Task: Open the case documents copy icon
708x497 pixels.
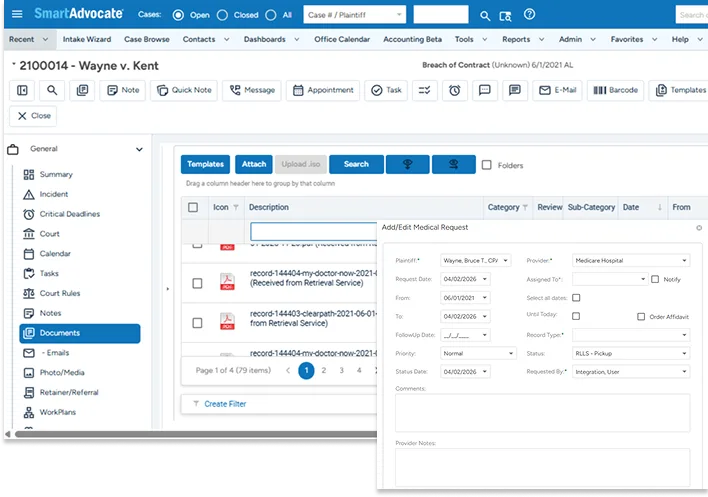Action: click(x=82, y=90)
